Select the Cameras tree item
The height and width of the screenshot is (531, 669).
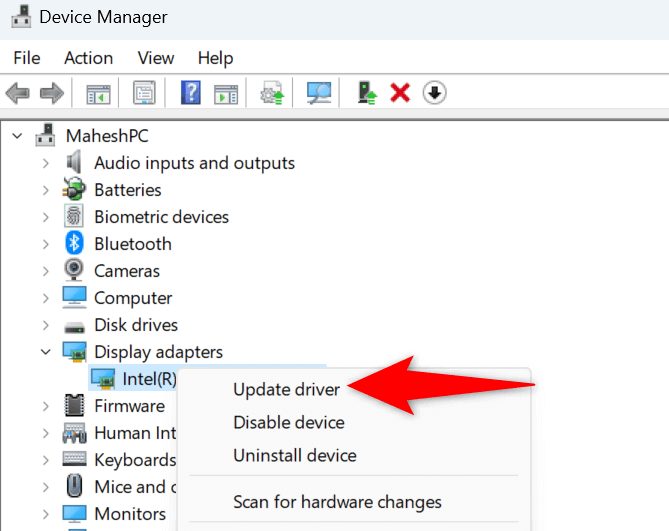tap(128, 271)
